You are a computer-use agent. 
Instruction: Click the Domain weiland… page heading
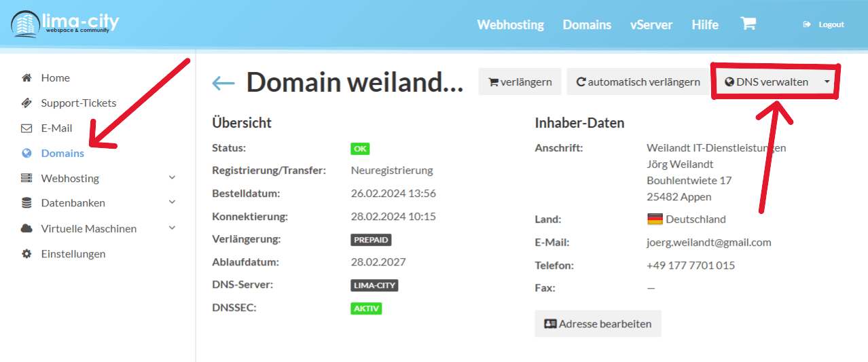click(x=355, y=83)
